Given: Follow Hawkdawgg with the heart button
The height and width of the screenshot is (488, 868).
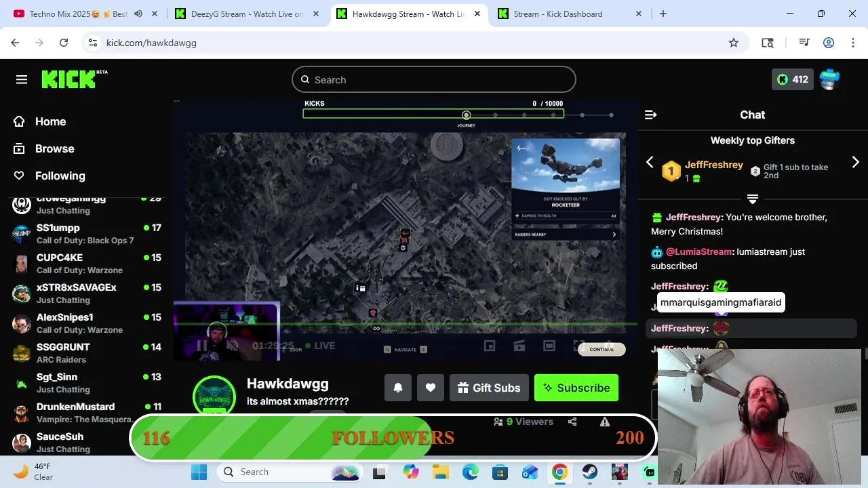Looking at the screenshot, I should (431, 388).
